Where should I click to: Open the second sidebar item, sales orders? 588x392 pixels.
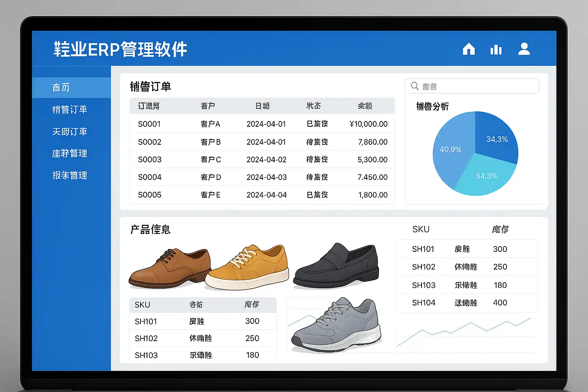click(x=70, y=109)
